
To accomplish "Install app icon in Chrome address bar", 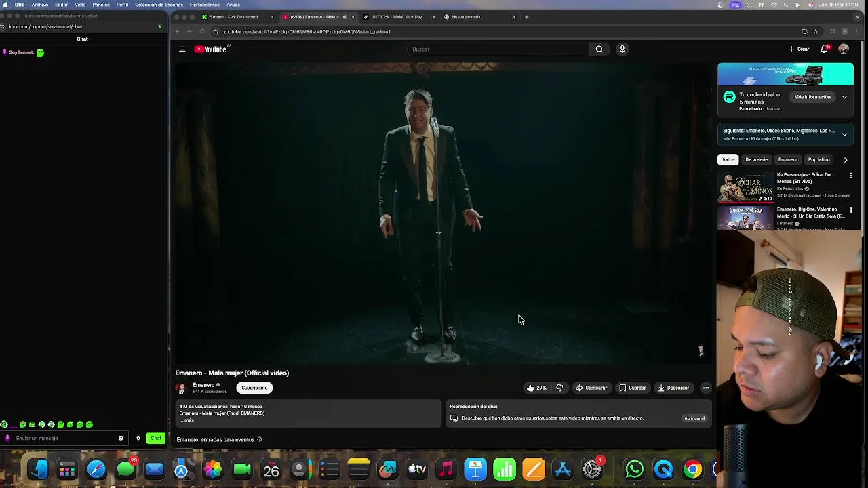I will click(804, 31).
